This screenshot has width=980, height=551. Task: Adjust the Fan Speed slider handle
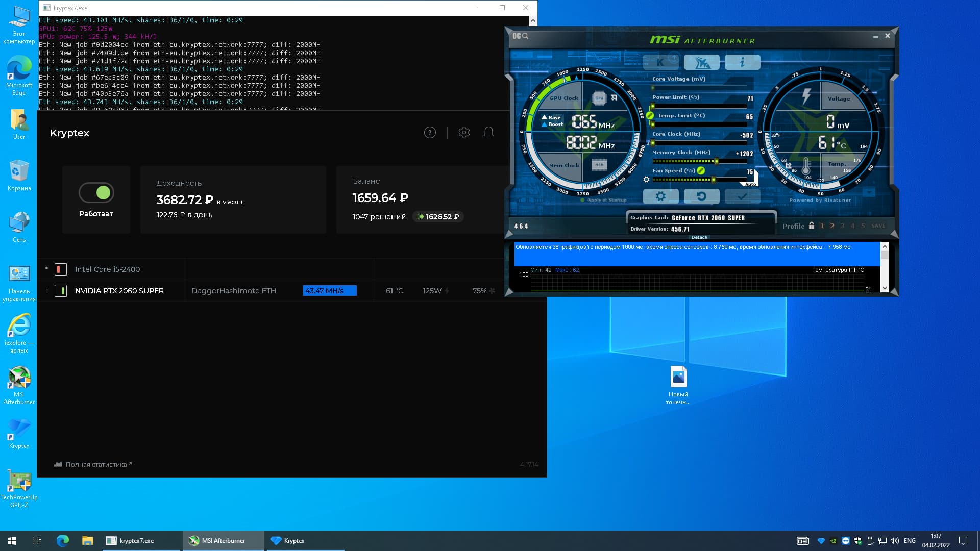[713, 180]
